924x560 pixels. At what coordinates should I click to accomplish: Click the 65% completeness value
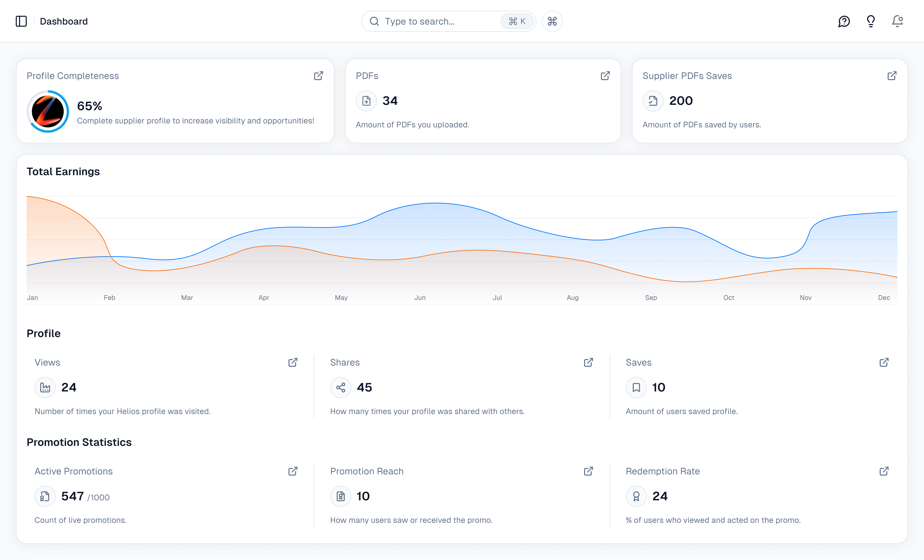point(90,106)
